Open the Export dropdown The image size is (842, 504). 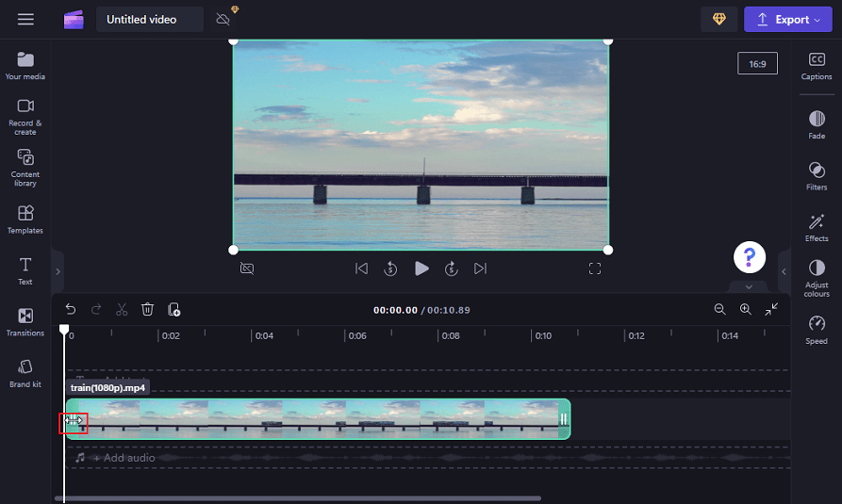coord(787,20)
